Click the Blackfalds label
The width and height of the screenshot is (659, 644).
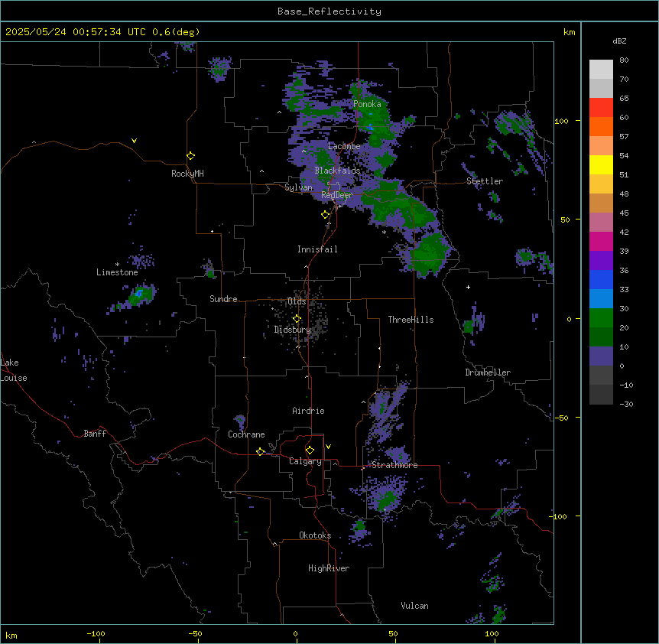[x=337, y=171]
